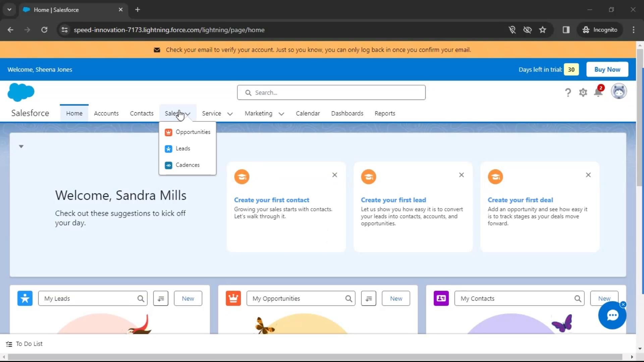Click the Opportunities crown icon in Sales menu
Viewport: 644px width, 362px height.
coord(168,132)
